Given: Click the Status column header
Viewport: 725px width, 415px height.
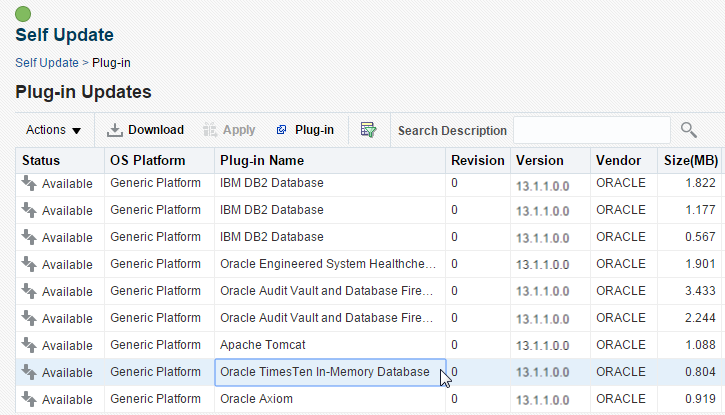Looking at the screenshot, I should (x=41, y=160).
